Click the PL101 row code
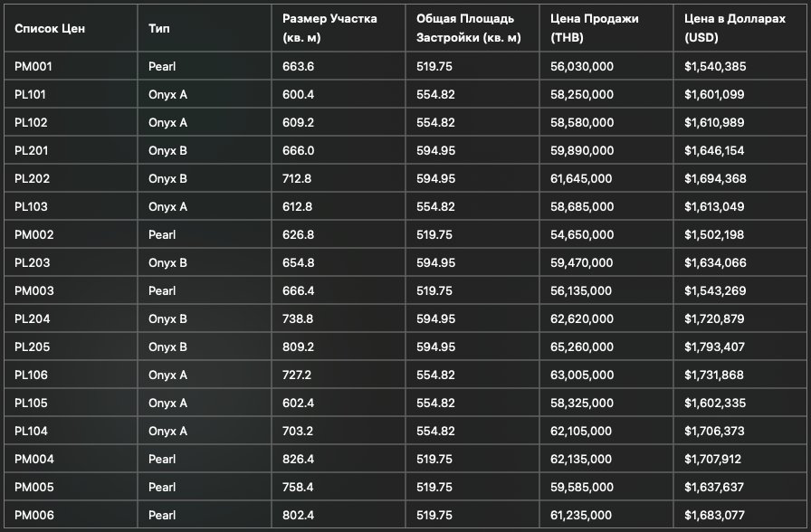 point(32,95)
